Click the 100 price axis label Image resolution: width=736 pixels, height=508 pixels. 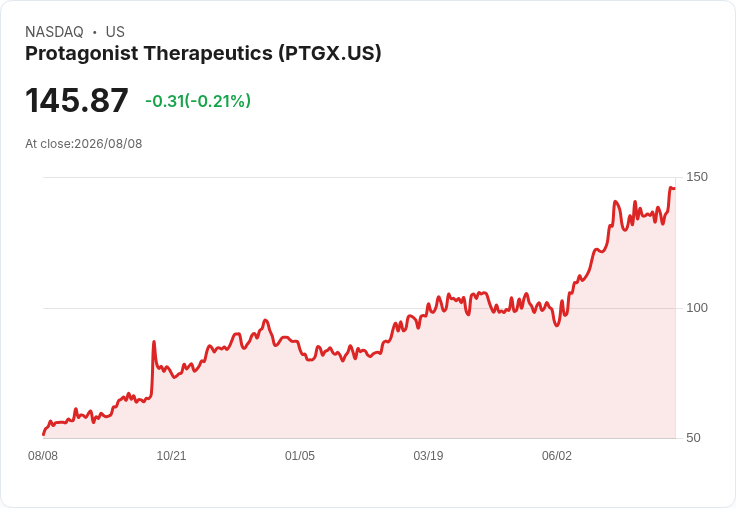(697, 308)
